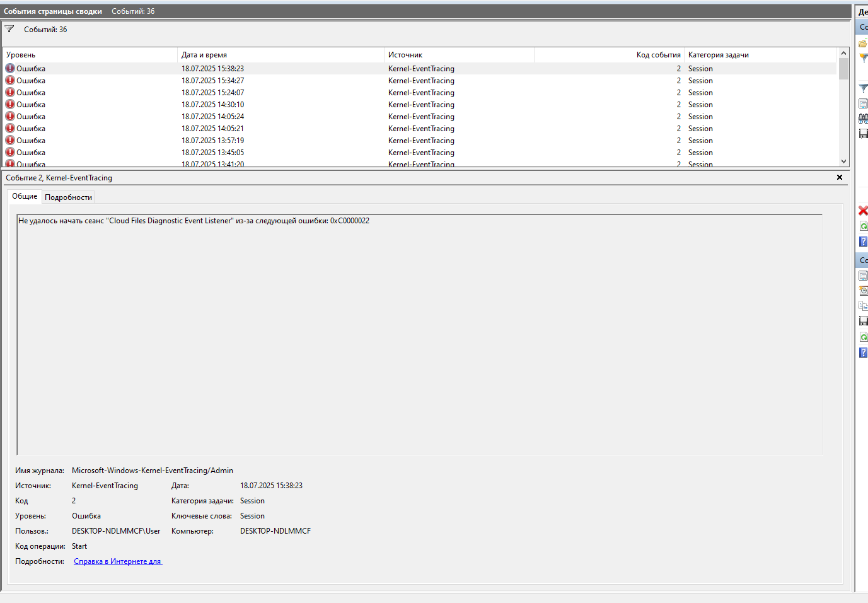Select the event dated 18.07.2025 15:38:23 in list

tap(419, 68)
